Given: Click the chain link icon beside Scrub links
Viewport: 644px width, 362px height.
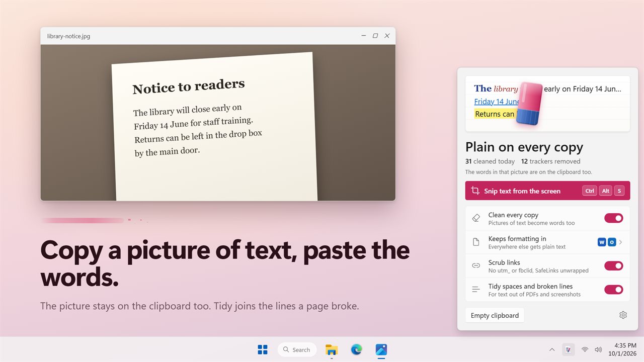Looking at the screenshot, I should pos(476,266).
